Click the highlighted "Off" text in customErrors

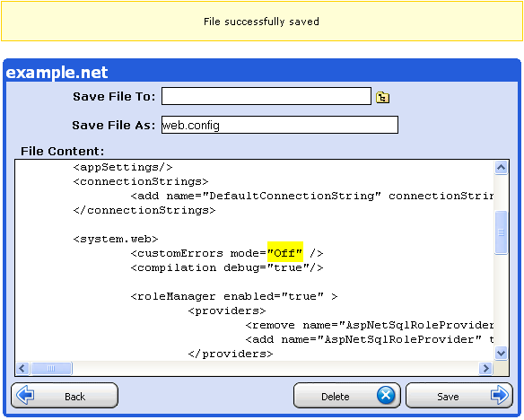tap(285, 252)
